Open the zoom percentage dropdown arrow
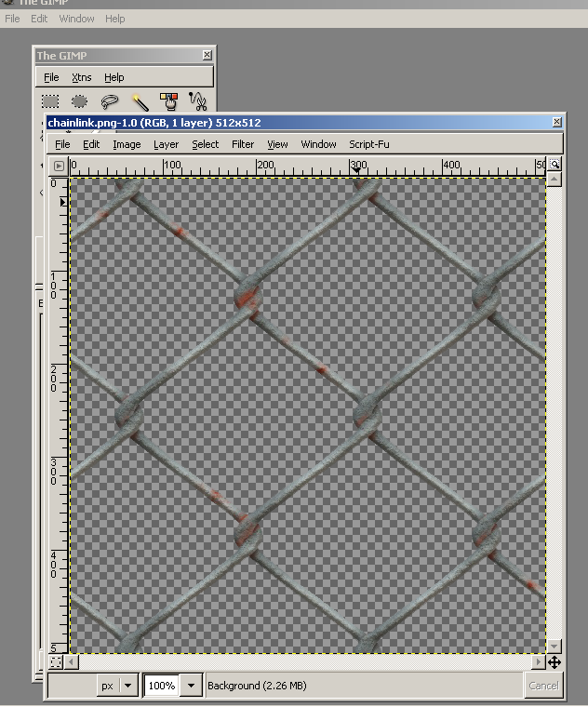This screenshot has width=588, height=707. (191, 686)
